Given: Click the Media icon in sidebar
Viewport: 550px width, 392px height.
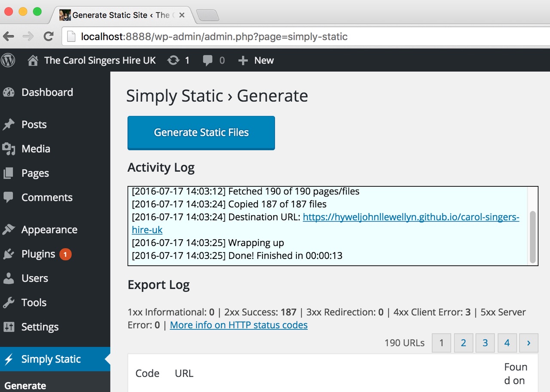Looking at the screenshot, I should [x=9, y=149].
